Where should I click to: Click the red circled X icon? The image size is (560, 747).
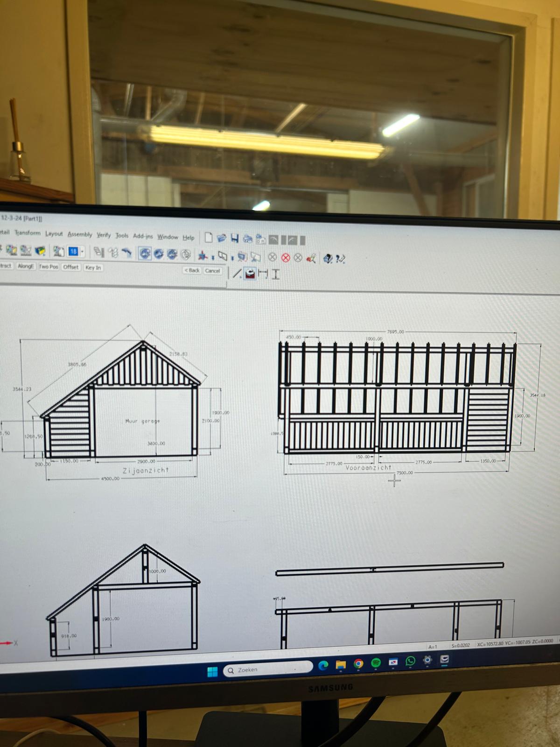pos(286,258)
